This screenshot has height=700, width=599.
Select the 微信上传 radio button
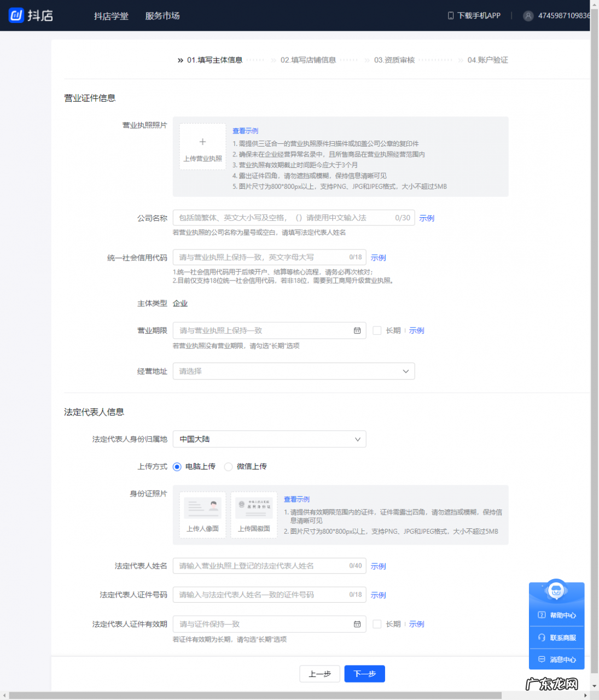[228, 466]
